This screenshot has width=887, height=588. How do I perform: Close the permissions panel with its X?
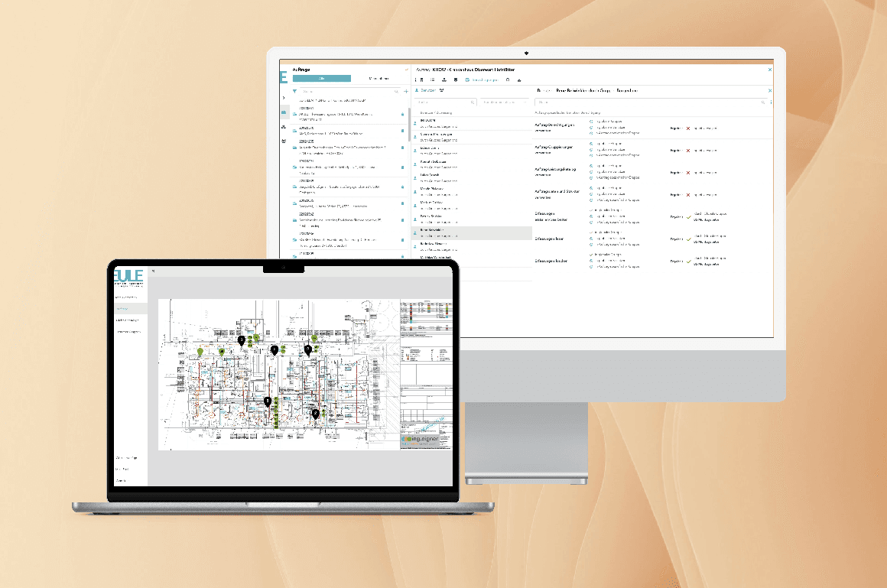click(769, 90)
